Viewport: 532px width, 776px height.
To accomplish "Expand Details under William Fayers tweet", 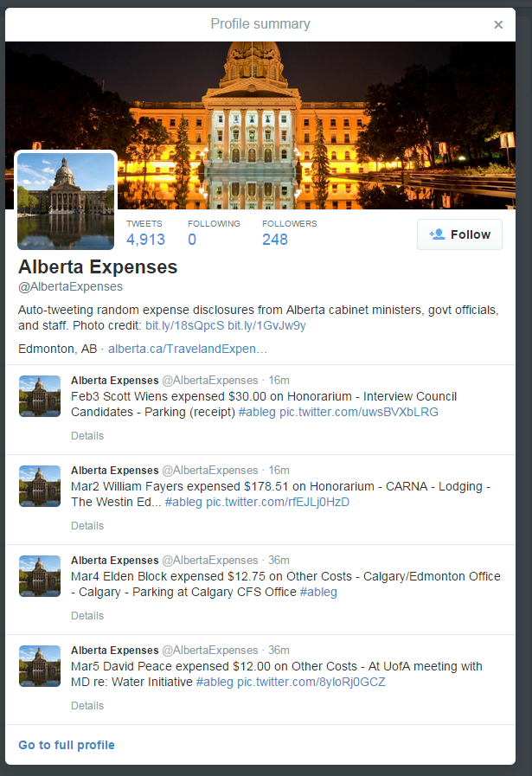I will point(87,526).
